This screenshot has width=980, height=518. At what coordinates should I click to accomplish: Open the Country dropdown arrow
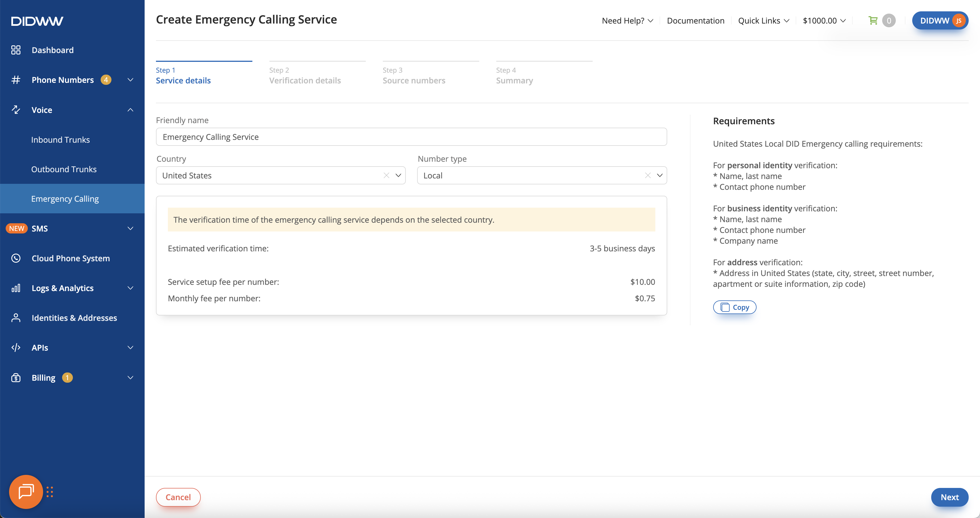click(x=398, y=176)
